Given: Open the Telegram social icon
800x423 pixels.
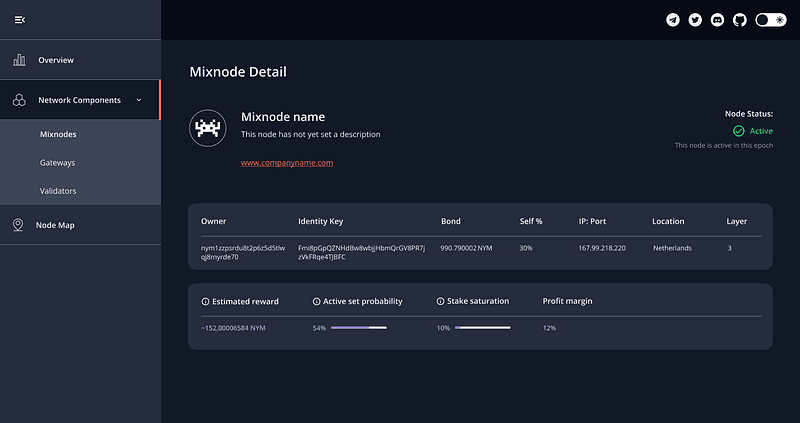Looking at the screenshot, I should tap(673, 20).
